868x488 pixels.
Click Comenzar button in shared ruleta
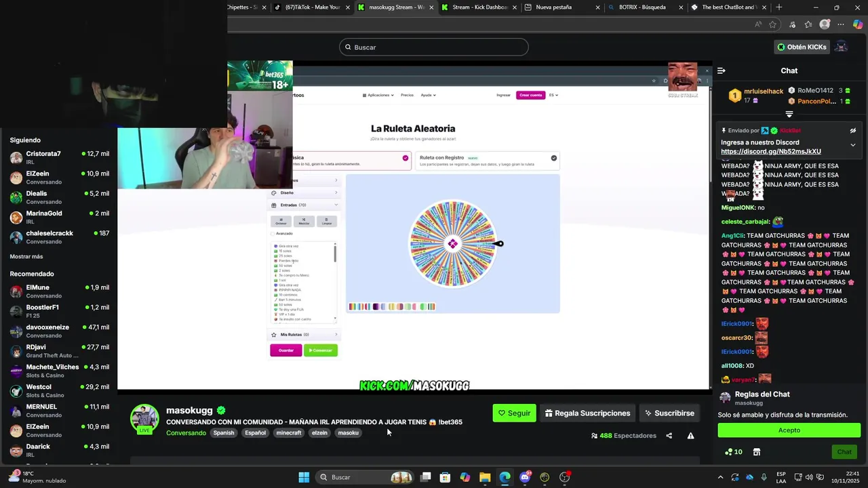321,350
